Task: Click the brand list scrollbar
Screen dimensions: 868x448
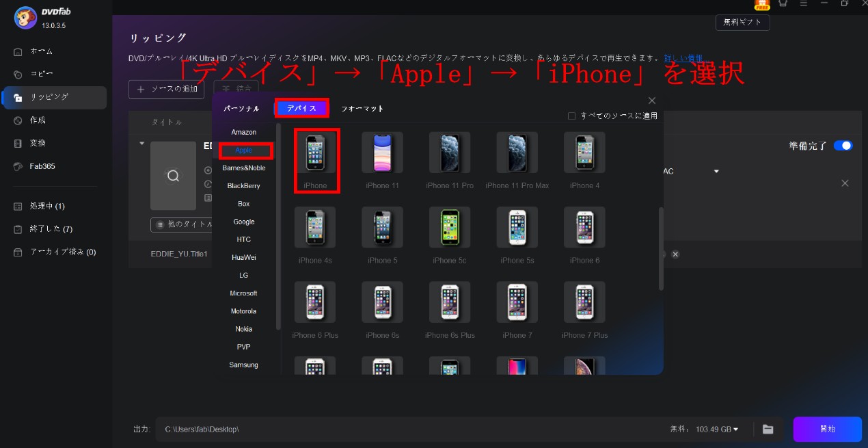Action: tap(278, 226)
